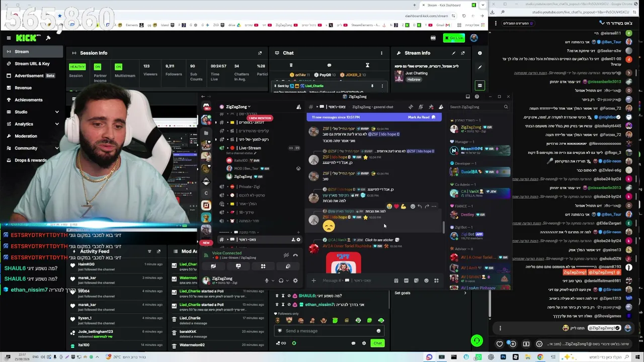Click the trash icon under Kick Chat header
This screenshot has height=362, width=644.
tap(291, 65)
